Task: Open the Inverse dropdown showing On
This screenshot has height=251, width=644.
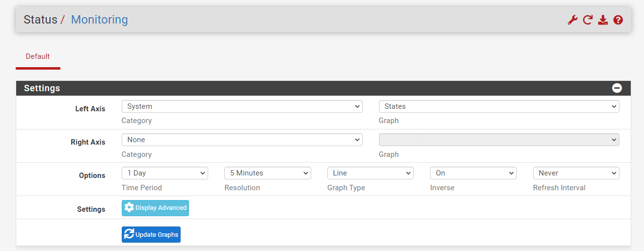Action: pos(473,173)
